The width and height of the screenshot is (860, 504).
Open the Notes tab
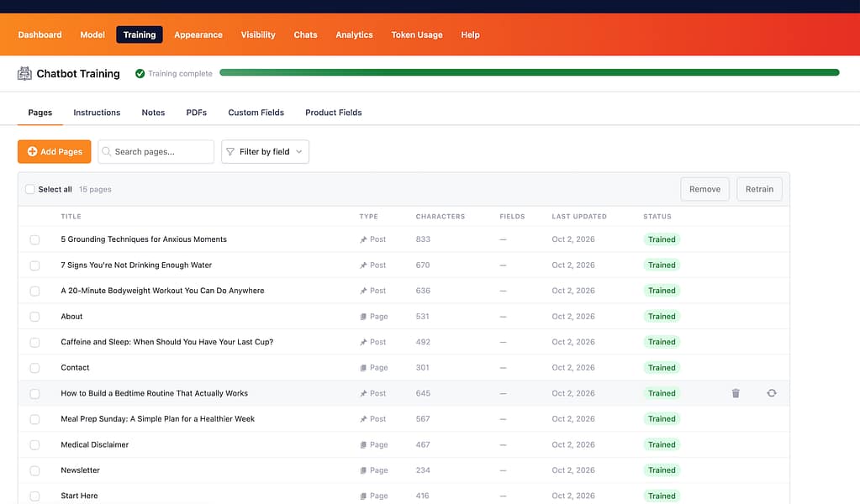[153, 113]
